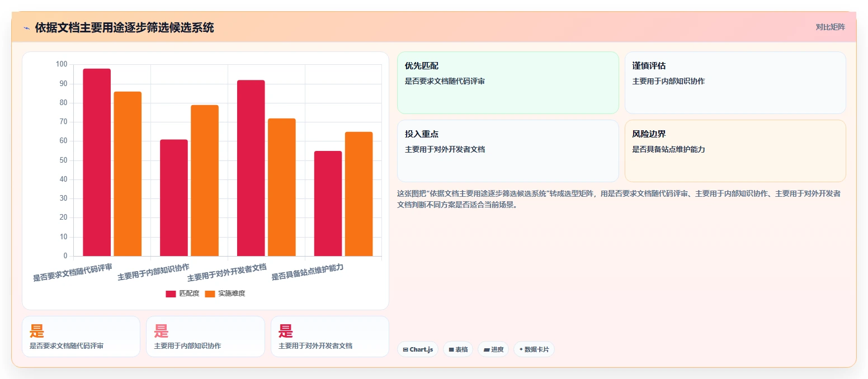Click x-axis label 主要用于对外开发者文档
Viewport: 868px width, 379px height.
(x=227, y=272)
